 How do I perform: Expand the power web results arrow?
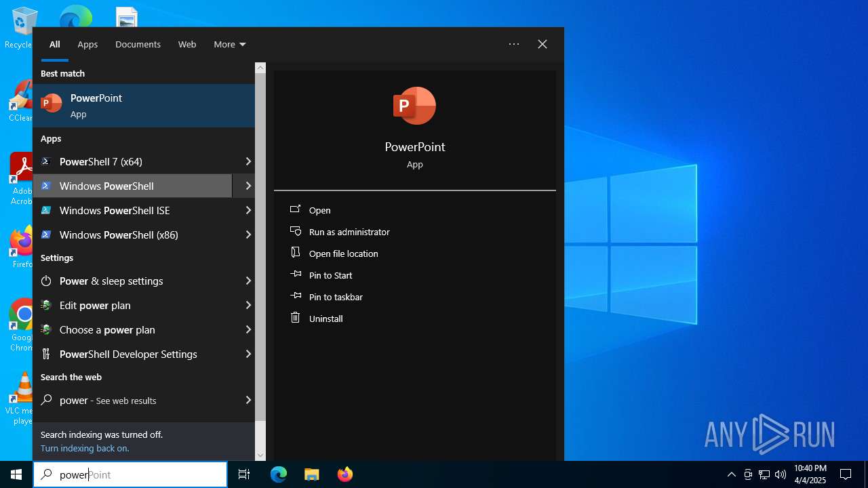(248, 400)
